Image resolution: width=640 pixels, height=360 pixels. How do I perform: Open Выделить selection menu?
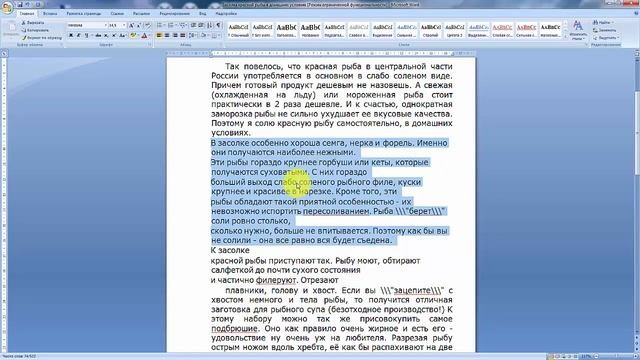[x=607, y=38]
